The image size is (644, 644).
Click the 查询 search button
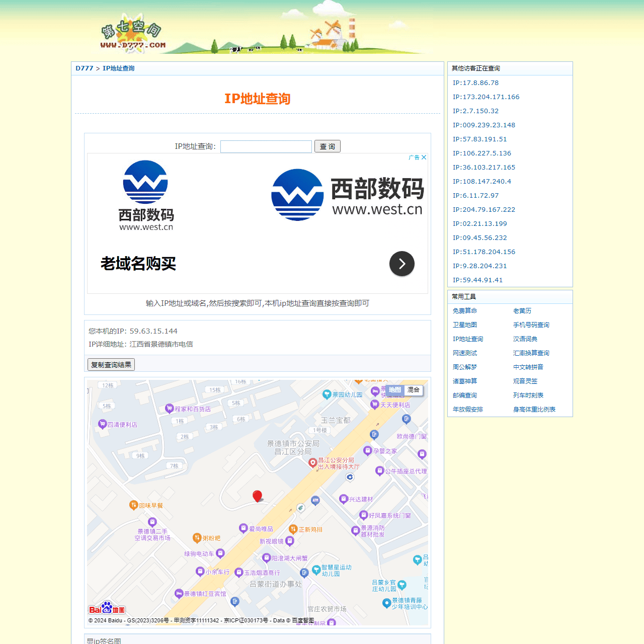click(x=328, y=146)
